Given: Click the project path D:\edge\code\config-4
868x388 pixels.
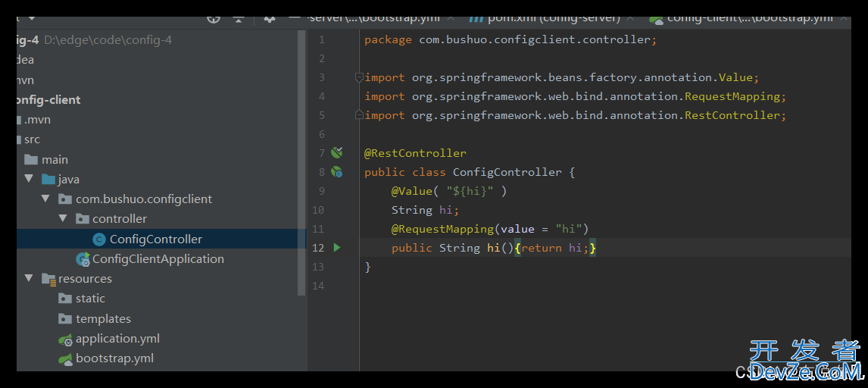Looking at the screenshot, I should (x=108, y=40).
